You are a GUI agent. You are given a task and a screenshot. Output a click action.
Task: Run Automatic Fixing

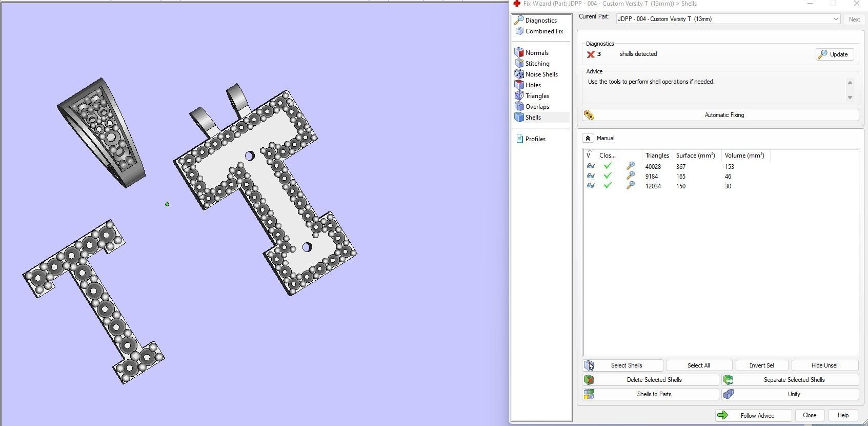click(x=720, y=115)
